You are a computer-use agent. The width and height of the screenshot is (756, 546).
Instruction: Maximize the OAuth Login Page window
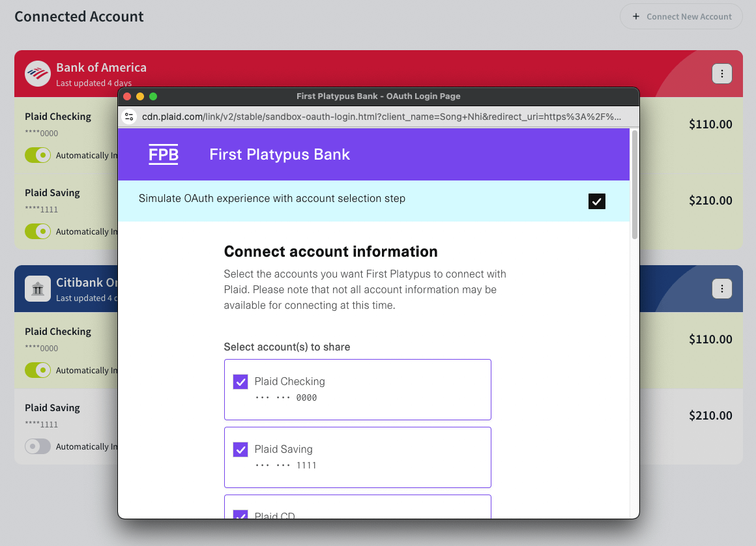(153, 96)
